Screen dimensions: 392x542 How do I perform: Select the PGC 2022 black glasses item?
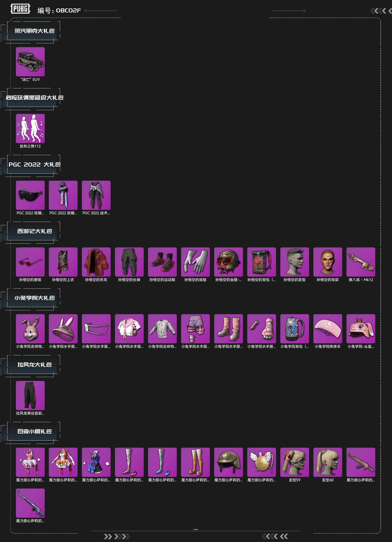point(30,195)
